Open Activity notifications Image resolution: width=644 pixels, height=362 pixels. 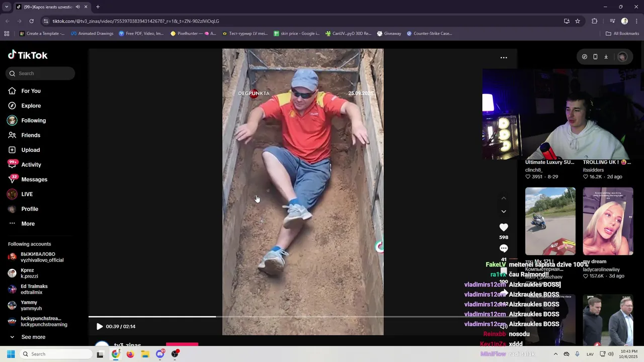(x=25, y=164)
